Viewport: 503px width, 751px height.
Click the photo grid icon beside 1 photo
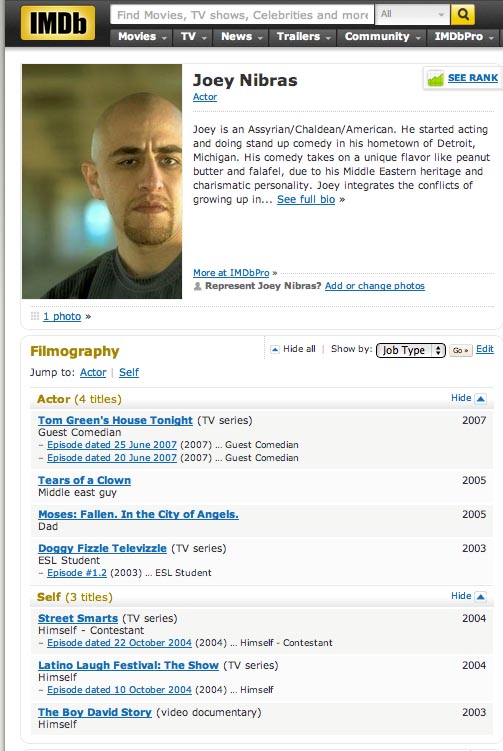(34, 316)
